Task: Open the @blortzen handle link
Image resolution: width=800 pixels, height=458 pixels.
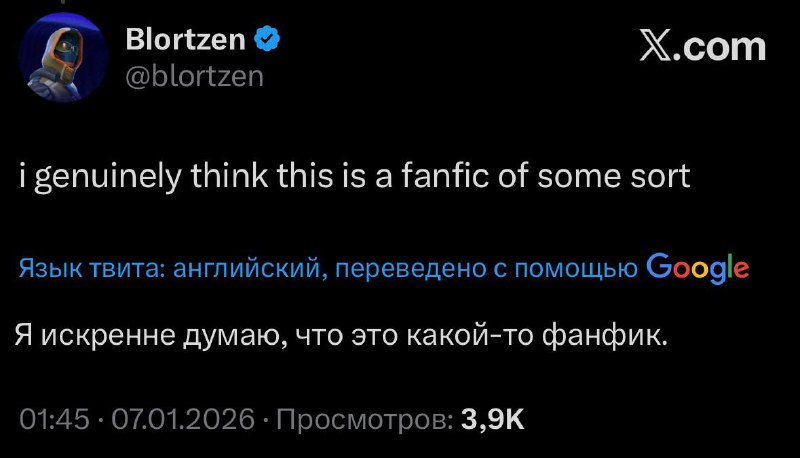Action: pos(195,74)
